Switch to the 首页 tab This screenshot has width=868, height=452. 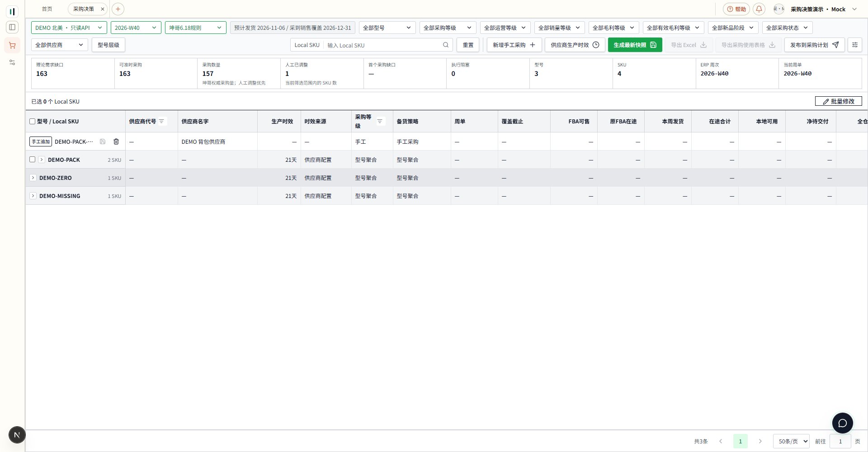[47, 9]
